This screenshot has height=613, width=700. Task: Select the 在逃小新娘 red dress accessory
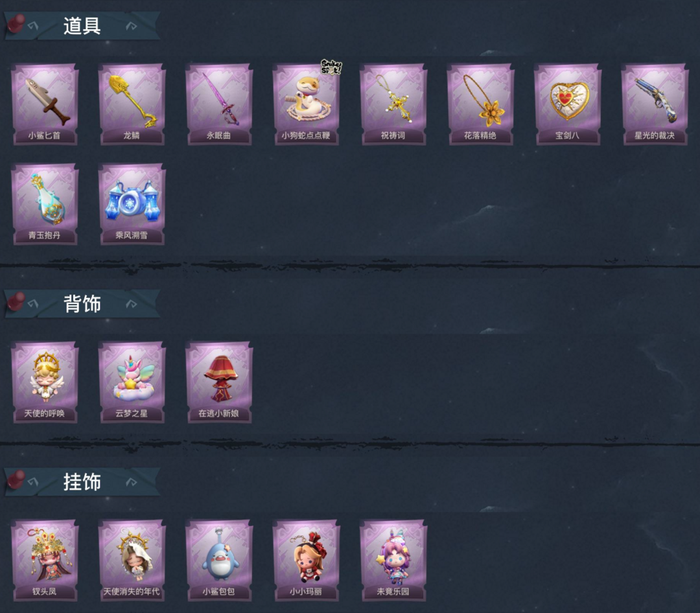(219, 382)
